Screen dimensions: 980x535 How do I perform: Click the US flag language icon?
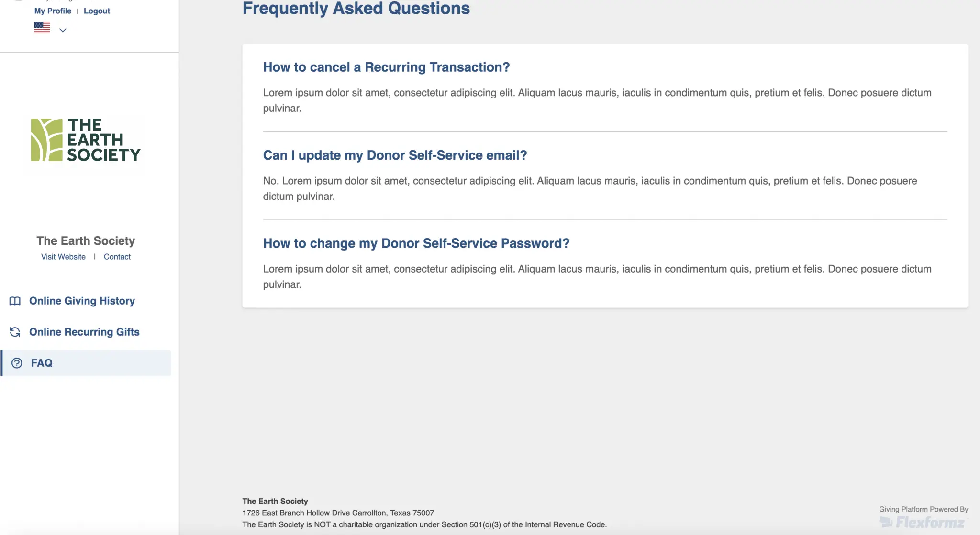pyautogui.click(x=42, y=28)
